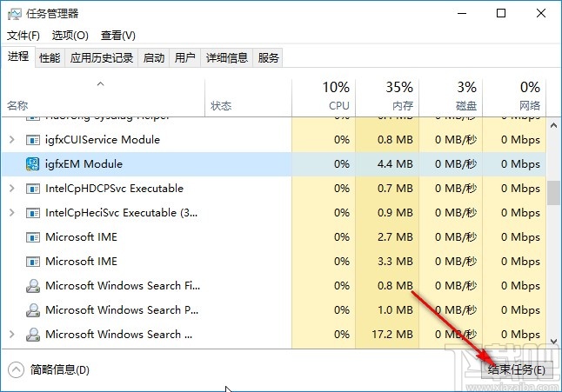The image size is (562, 392).
Task: Click the scrollbar up arrow
Action: point(554,125)
